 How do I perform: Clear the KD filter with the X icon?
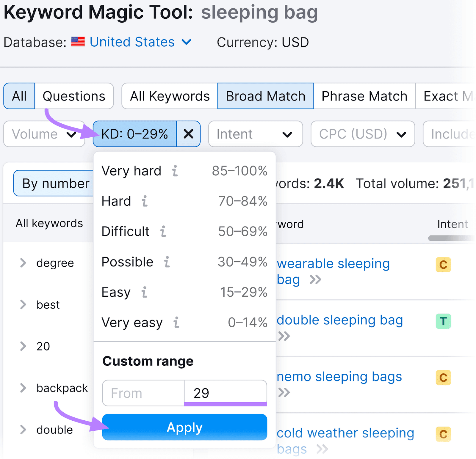point(189,134)
